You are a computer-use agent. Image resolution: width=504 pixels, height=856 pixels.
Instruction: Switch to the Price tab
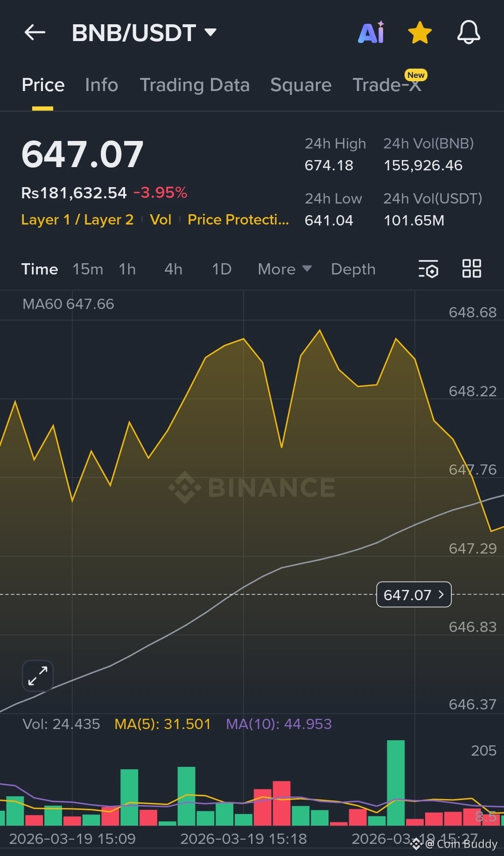[43, 85]
